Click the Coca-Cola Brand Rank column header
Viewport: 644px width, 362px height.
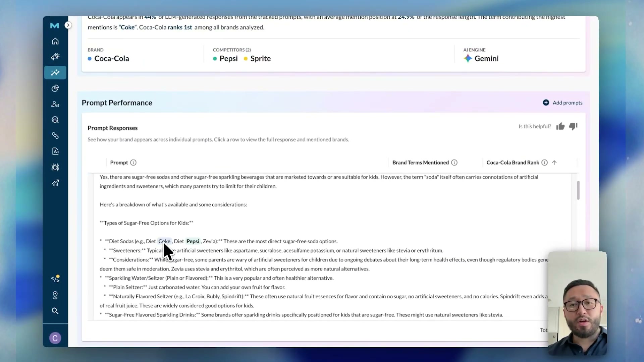click(513, 163)
